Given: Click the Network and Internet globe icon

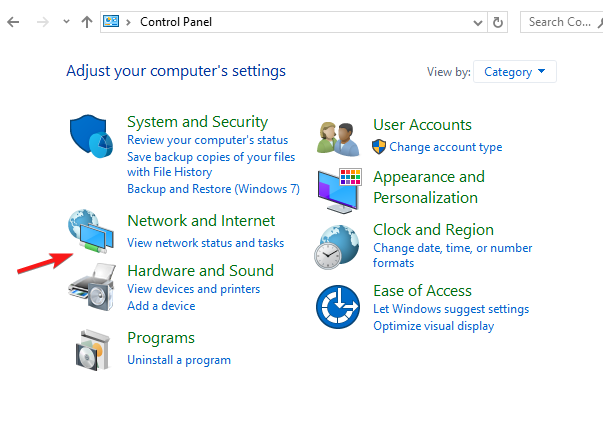Looking at the screenshot, I should point(91,231).
